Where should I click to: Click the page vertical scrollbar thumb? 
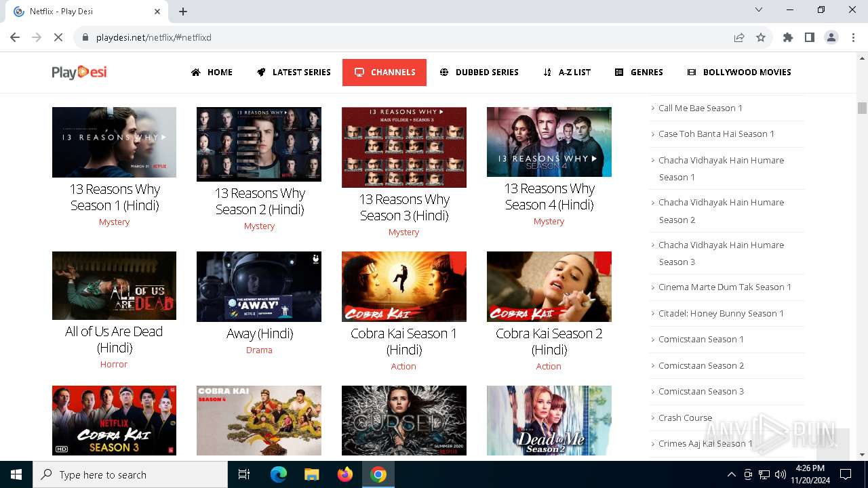pyautogui.click(x=862, y=108)
